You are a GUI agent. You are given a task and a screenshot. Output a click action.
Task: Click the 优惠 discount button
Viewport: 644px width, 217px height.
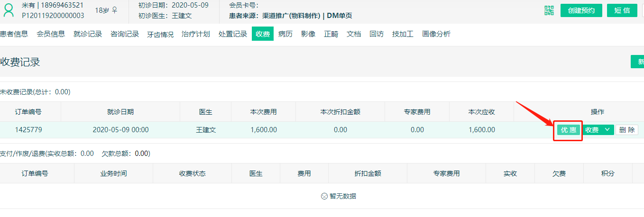[x=569, y=130]
